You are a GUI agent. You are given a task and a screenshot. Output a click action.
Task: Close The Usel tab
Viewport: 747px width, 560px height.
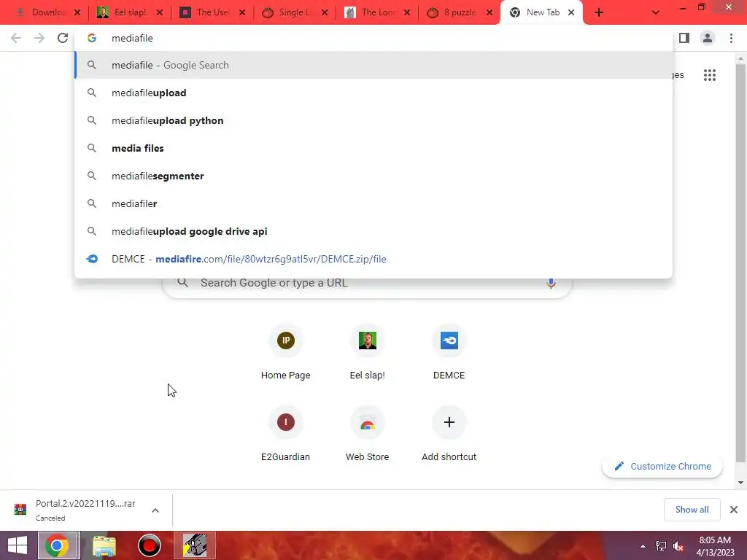(242, 12)
